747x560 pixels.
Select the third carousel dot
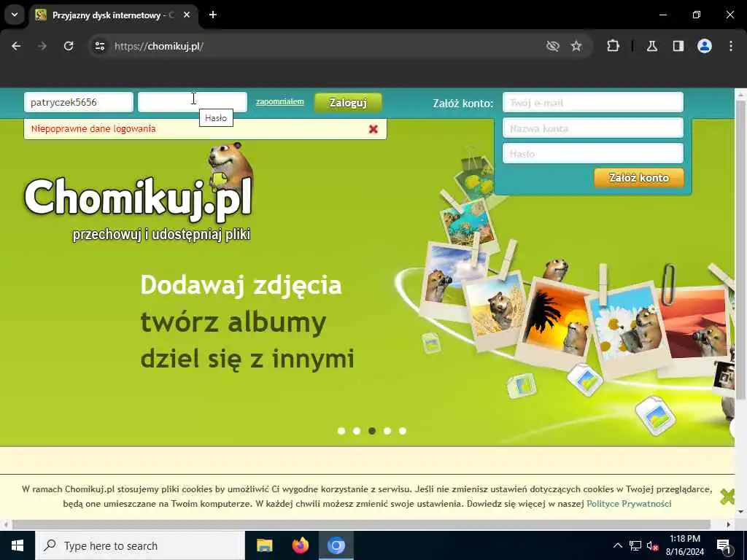click(x=372, y=431)
